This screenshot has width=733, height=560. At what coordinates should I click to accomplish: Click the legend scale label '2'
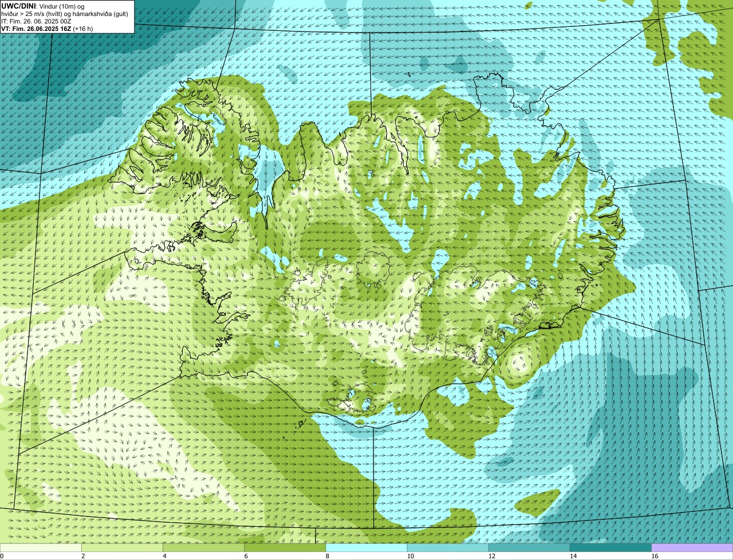coord(83,556)
